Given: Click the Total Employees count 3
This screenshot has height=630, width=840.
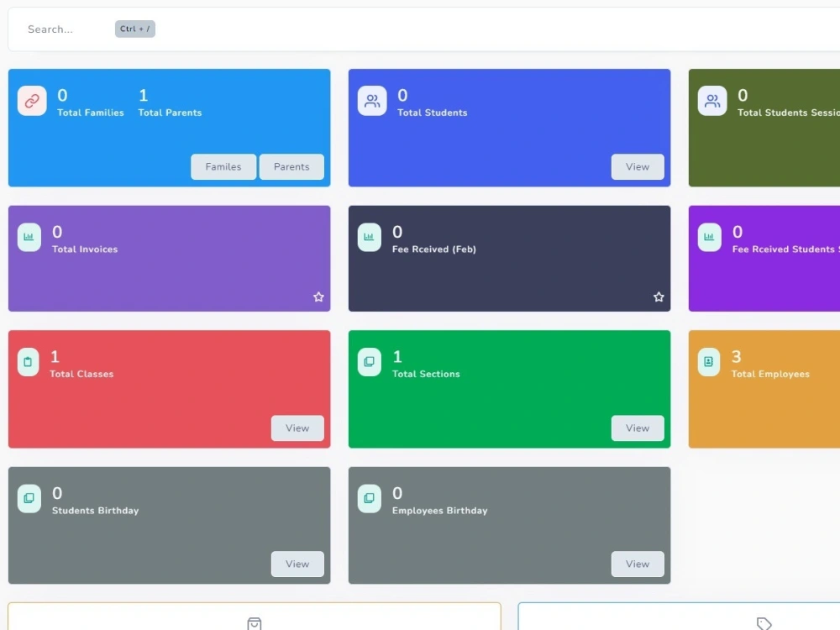Looking at the screenshot, I should point(737,357).
